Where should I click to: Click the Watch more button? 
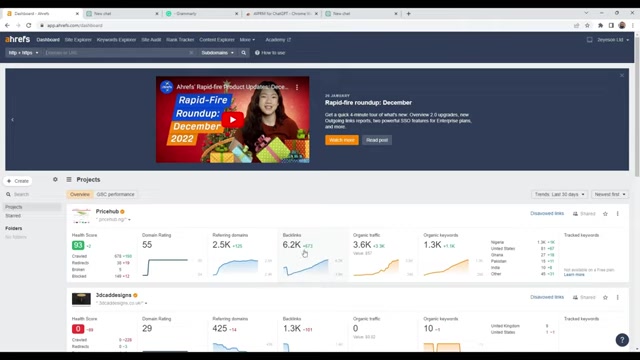tap(342, 140)
